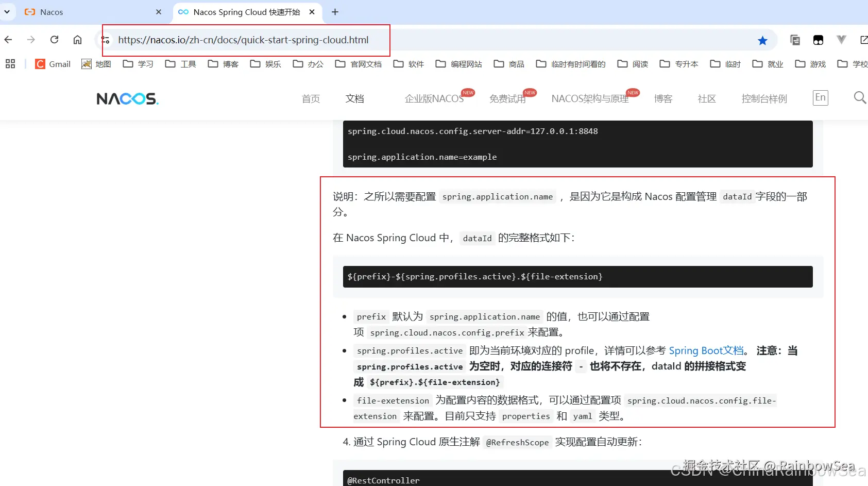Open 免费试用 navigation item
Viewport: 868px width, 486px height.
click(507, 98)
